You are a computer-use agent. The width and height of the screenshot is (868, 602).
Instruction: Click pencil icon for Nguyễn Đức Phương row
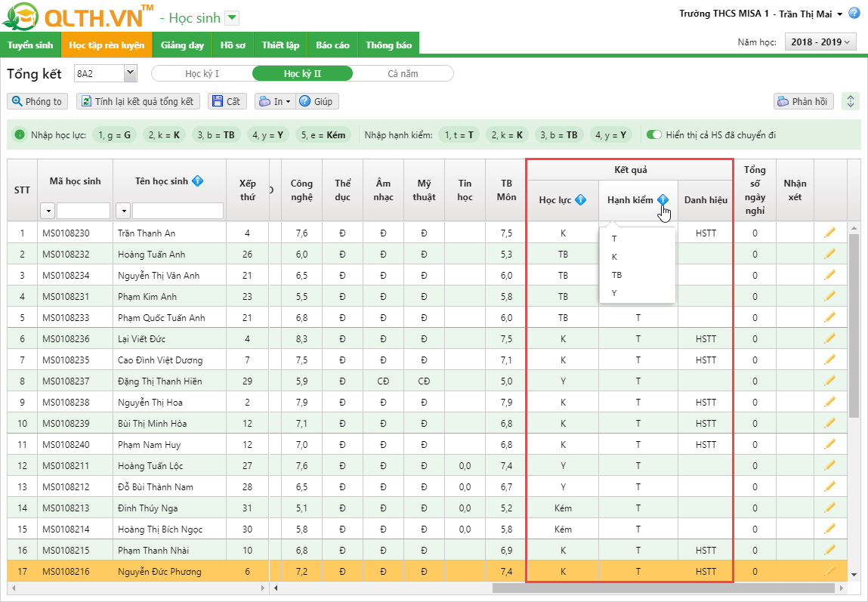point(829,571)
